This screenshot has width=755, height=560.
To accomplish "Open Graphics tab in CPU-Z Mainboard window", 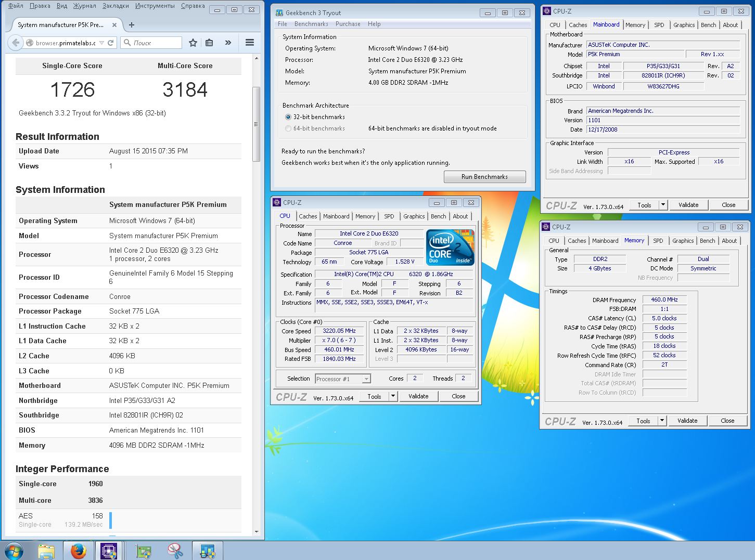I will (x=684, y=25).
